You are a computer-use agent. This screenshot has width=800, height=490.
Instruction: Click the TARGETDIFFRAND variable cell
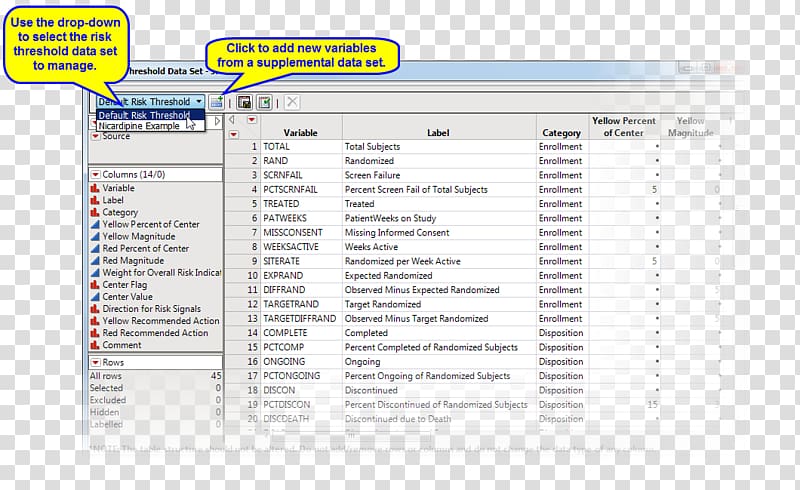[299, 318]
